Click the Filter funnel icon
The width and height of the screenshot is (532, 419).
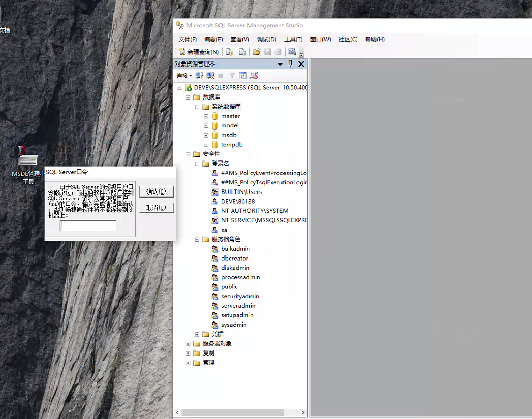pyautogui.click(x=232, y=76)
